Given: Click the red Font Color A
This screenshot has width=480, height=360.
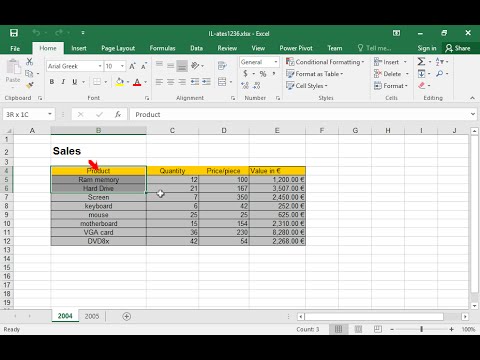Looking at the screenshot, I should 137,82.
